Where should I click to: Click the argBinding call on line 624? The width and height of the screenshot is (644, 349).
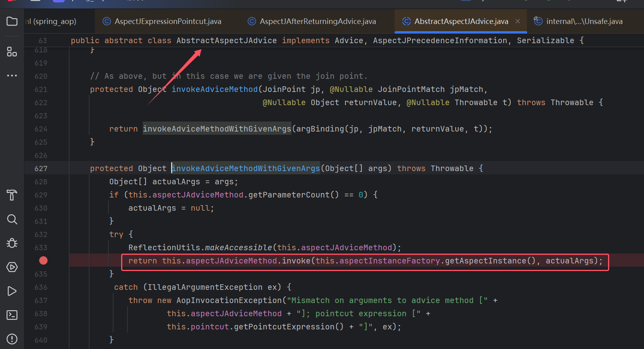pyautogui.click(x=320, y=129)
